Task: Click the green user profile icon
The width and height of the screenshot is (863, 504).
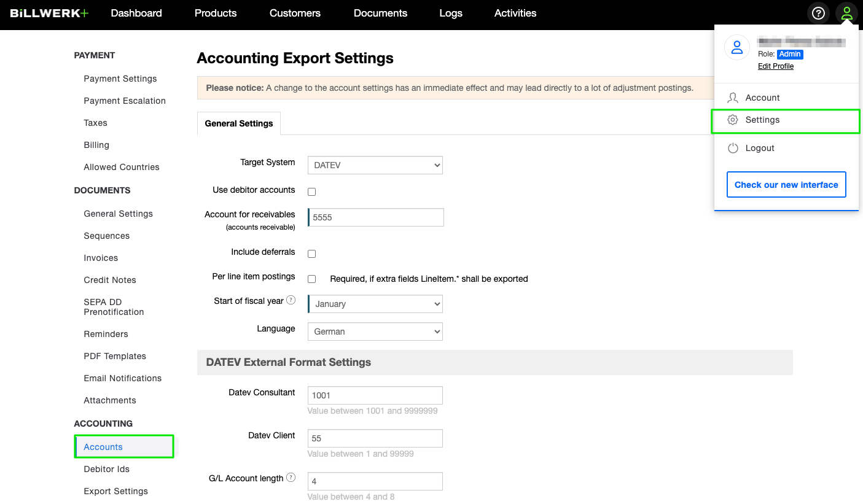Action: [x=847, y=13]
